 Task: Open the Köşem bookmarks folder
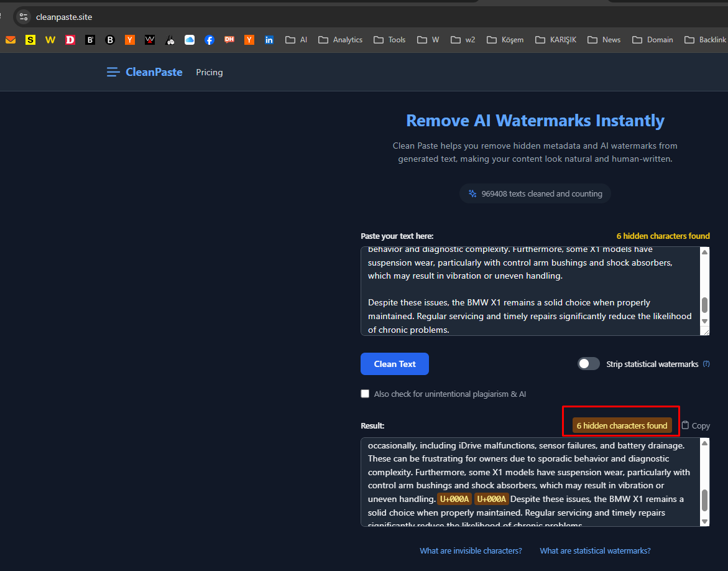click(x=505, y=40)
